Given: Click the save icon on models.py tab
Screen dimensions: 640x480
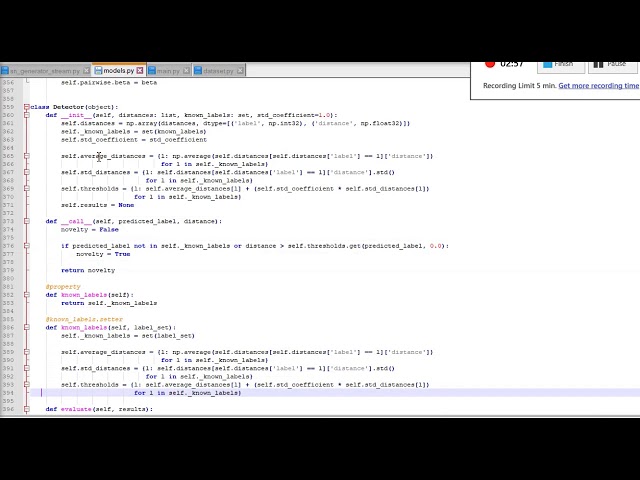Looking at the screenshot, I should (x=98, y=71).
